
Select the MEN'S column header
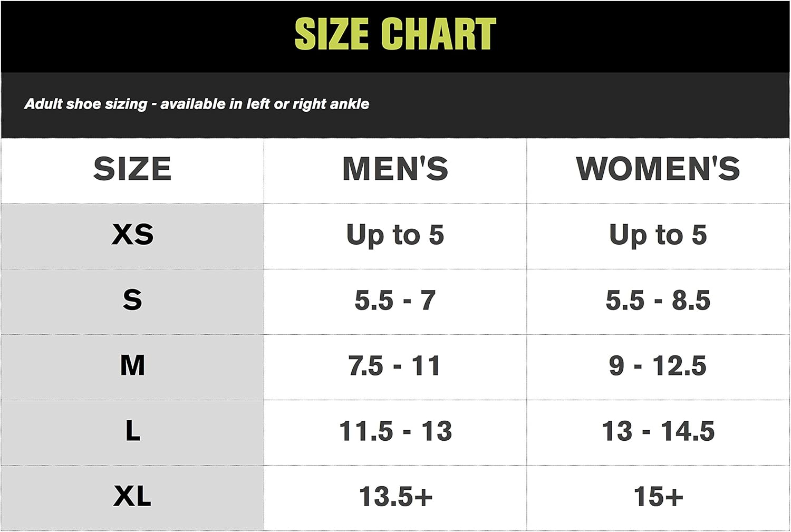pyautogui.click(x=395, y=169)
